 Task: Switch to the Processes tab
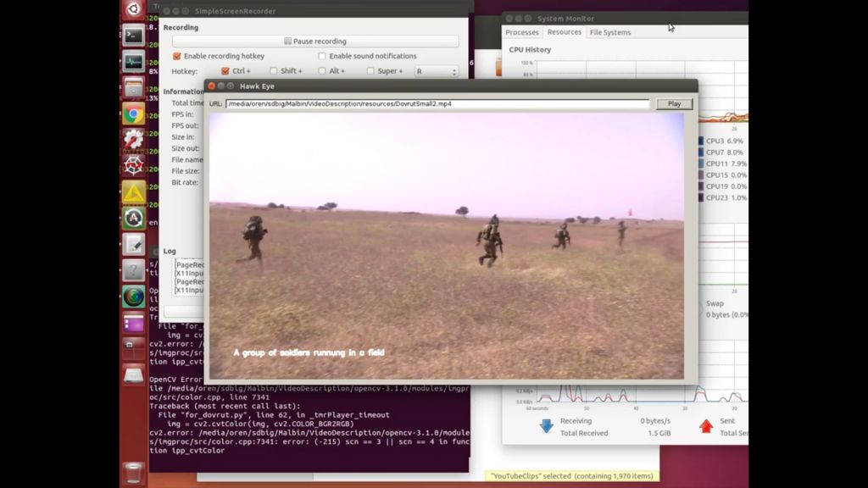pos(522,32)
